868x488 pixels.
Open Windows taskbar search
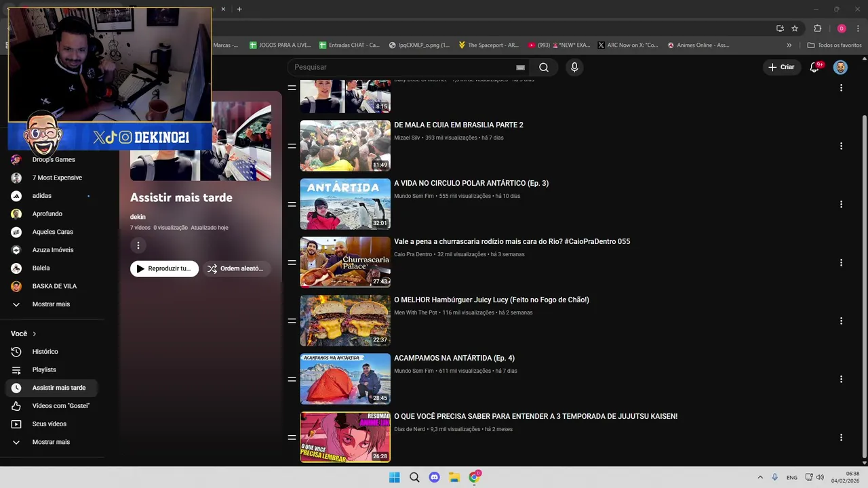pyautogui.click(x=414, y=477)
